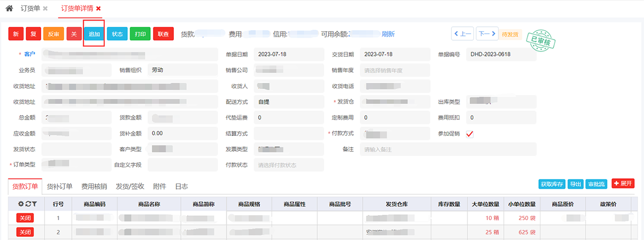Viewport: 644px width, 240px height.
Task: Click the table refresh icon
Action: click(27, 204)
